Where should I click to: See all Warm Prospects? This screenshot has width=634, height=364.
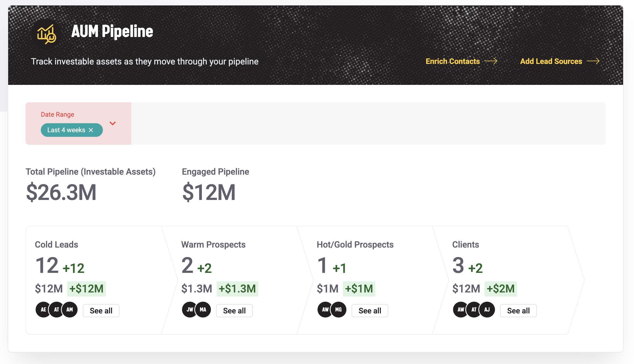point(234,311)
